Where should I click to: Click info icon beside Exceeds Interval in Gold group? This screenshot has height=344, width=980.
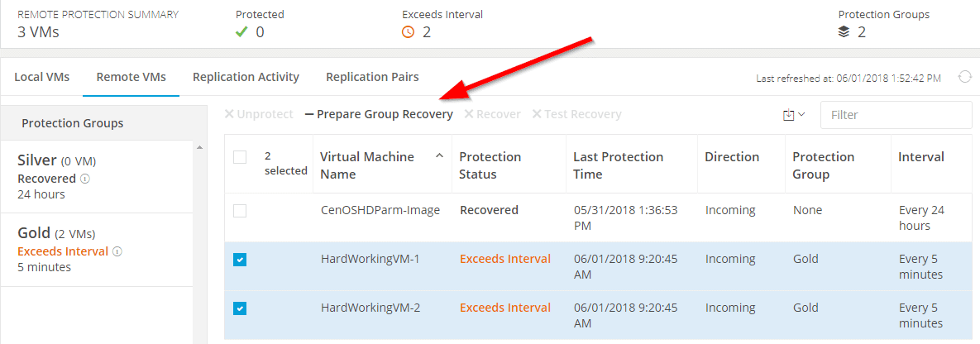click(117, 252)
